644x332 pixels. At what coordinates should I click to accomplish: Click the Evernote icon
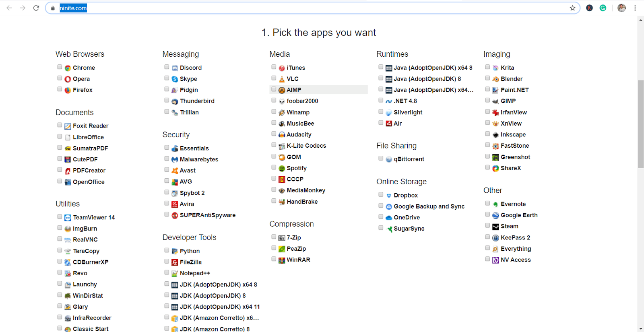(495, 204)
